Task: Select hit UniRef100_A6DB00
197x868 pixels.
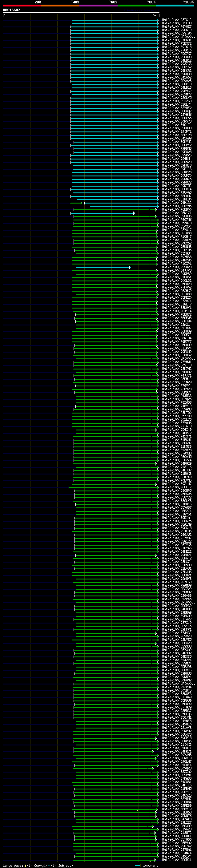Action: 176,209
